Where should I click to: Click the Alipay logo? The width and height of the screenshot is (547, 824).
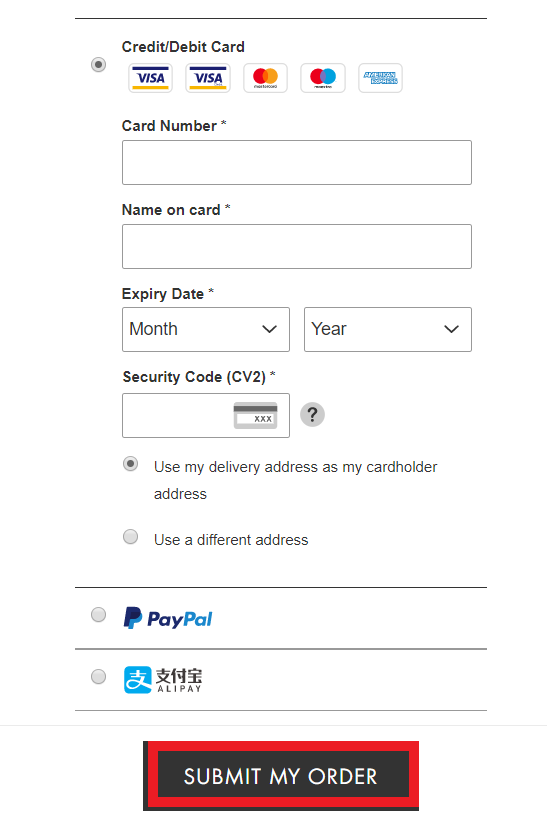163,679
